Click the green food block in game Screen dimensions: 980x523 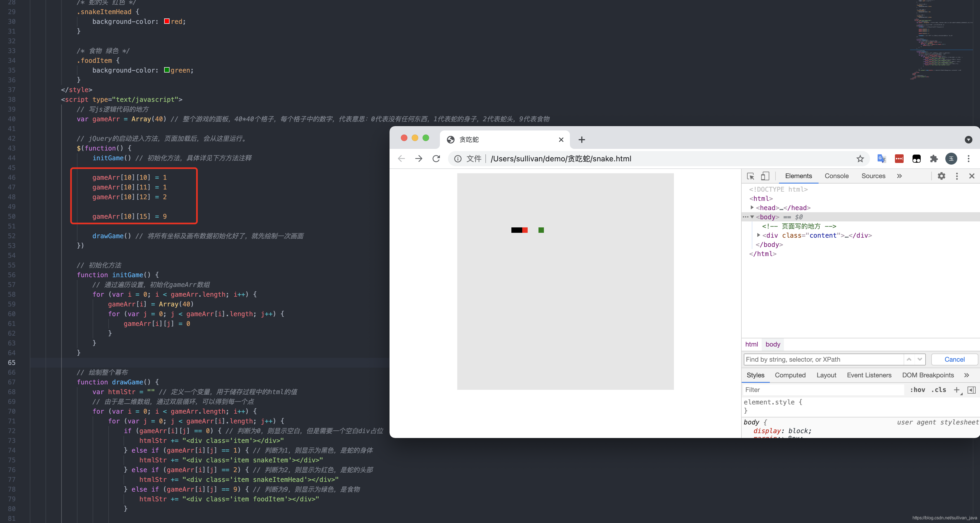point(541,230)
